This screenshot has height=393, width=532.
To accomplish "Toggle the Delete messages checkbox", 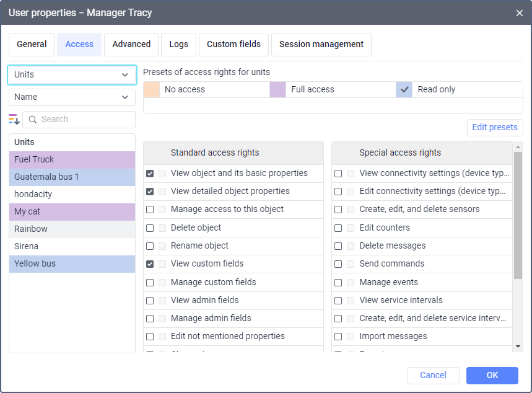I will pyautogui.click(x=338, y=246).
